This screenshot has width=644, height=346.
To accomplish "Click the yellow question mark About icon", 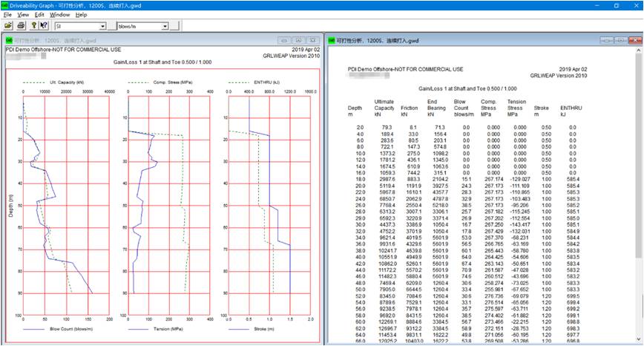I will click(x=33, y=25).
